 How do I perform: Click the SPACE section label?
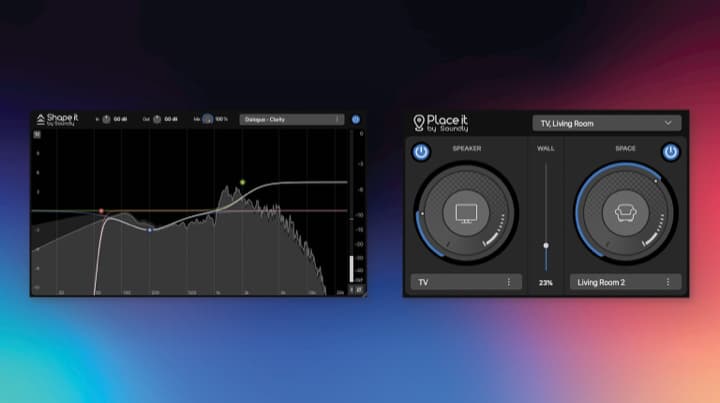625,148
